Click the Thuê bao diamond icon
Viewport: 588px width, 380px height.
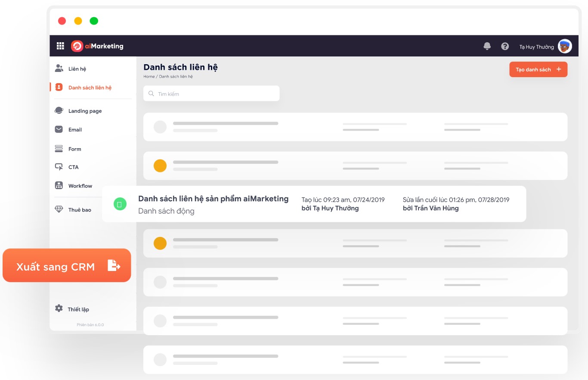(59, 209)
